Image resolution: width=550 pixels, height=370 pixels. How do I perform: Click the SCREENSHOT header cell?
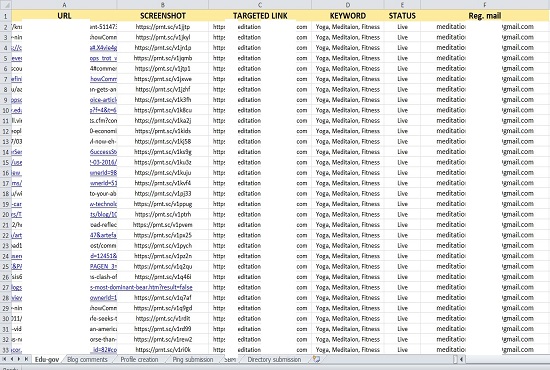[162, 16]
